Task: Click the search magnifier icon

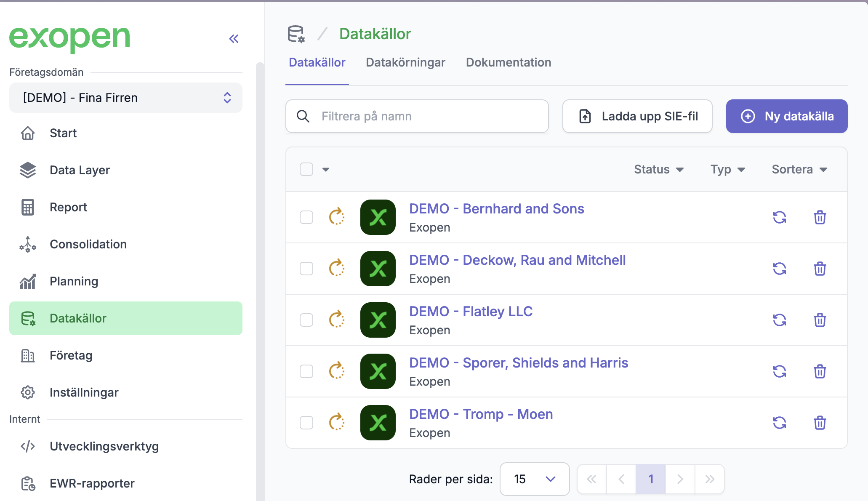Action: 303,116
